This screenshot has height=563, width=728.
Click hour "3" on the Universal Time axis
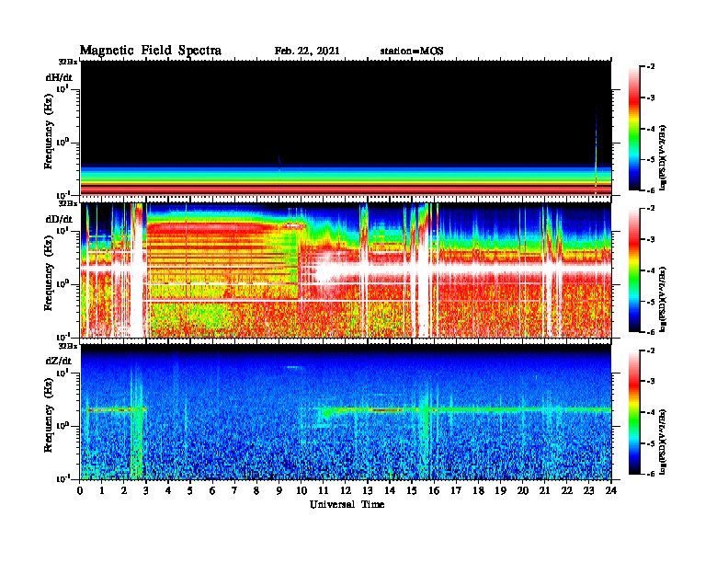point(146,491)
